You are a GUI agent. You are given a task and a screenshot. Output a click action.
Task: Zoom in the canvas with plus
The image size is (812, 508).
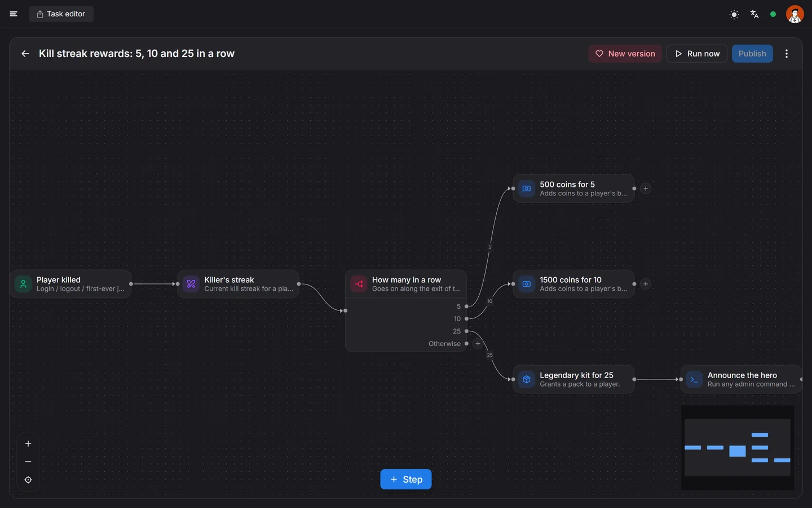pos(28,444)
